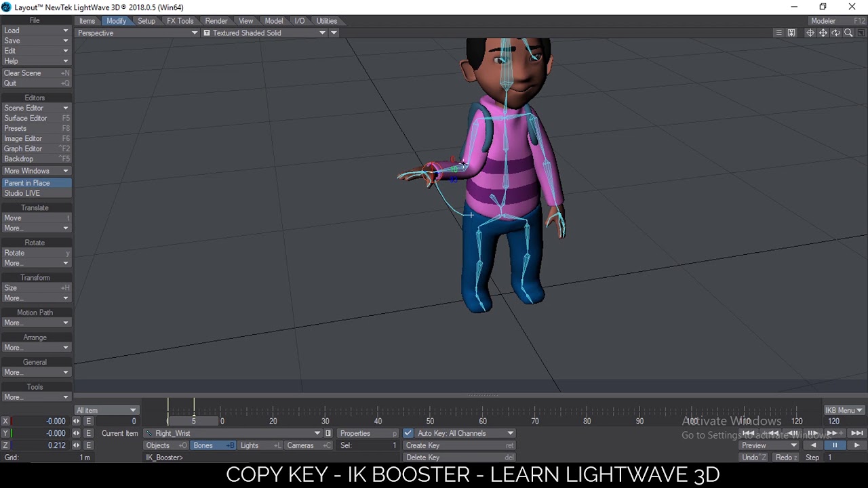Open the Preview dropdown
868x488 pixels.
(x=769, y=445)
